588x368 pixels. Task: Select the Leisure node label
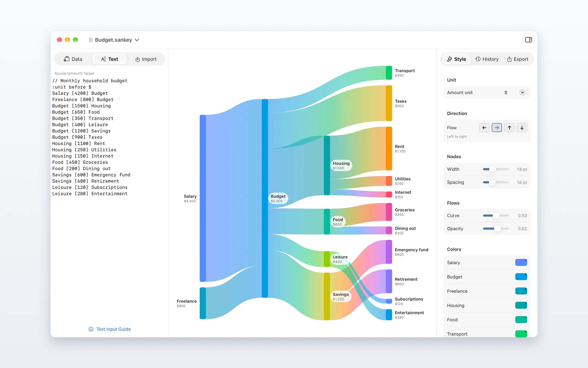(x=340, y=259)
